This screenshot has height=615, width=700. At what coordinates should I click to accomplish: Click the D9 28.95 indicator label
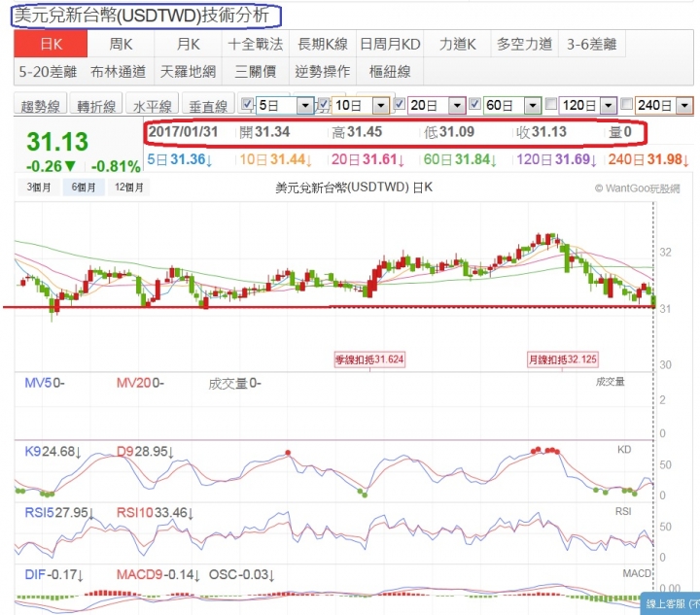tap(145, 452)
